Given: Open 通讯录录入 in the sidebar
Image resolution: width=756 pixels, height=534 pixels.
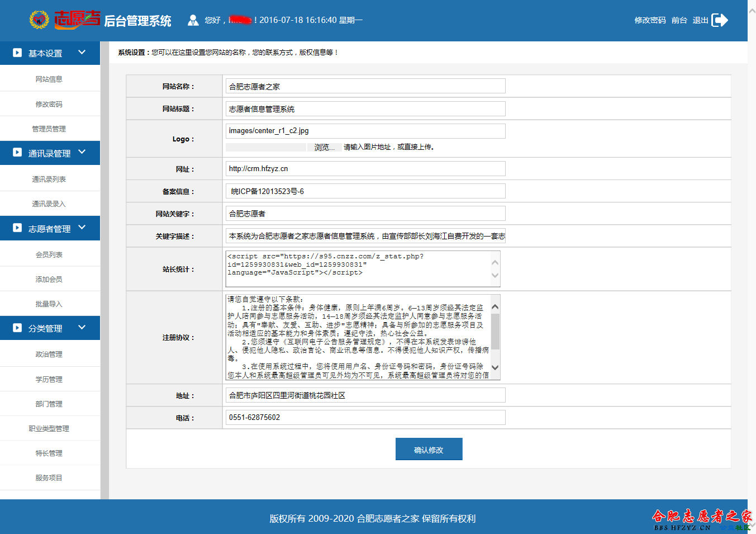Looking at the screenshot, I should tap(49, 204).
